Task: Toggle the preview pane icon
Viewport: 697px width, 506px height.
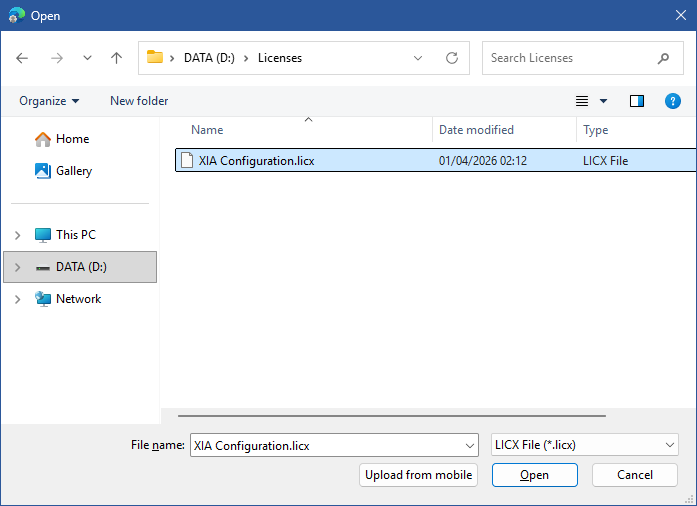Action: tap(637, 101)
